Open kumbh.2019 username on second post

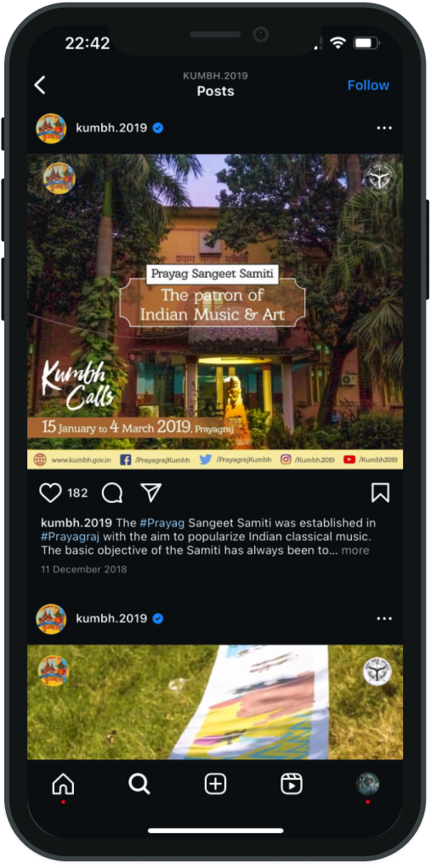[111, 618]
